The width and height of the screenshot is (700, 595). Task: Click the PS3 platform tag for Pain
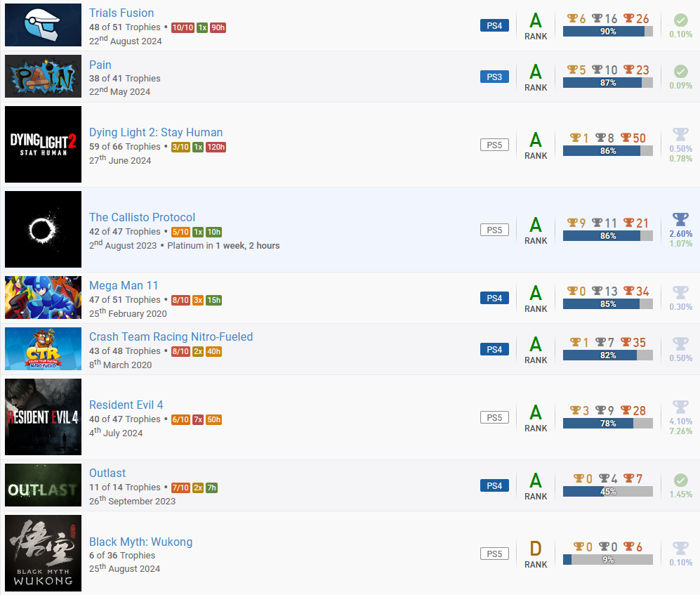coord(494,77)
